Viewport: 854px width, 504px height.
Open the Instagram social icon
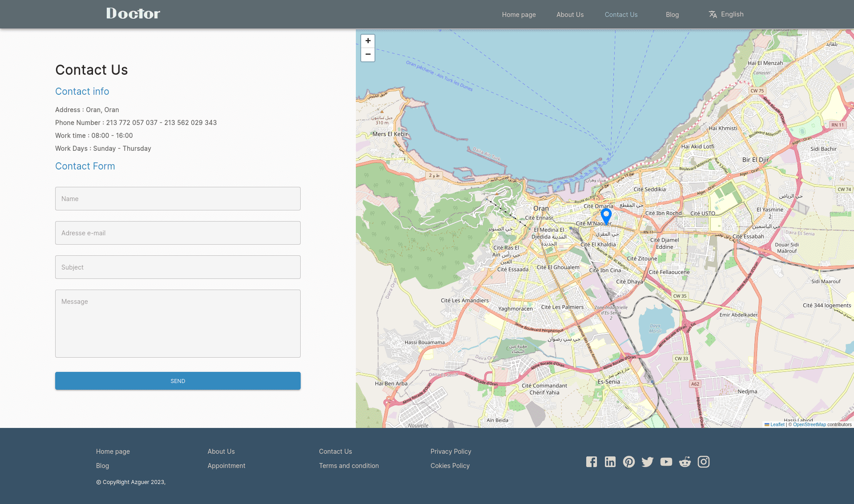[x=703, y=462]
